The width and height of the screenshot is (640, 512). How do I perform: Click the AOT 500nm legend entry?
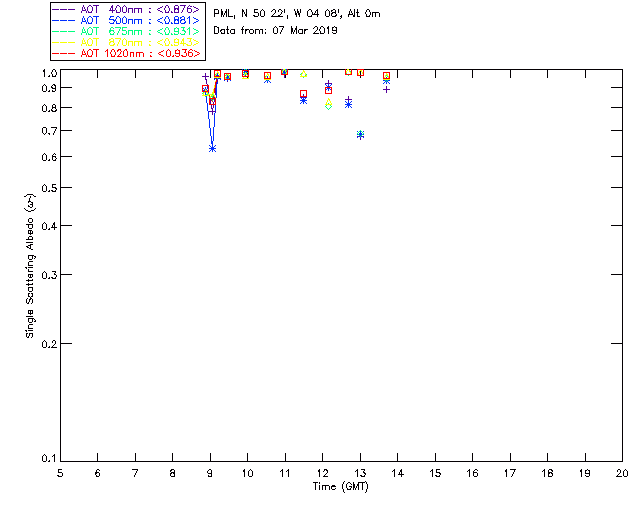127,20
